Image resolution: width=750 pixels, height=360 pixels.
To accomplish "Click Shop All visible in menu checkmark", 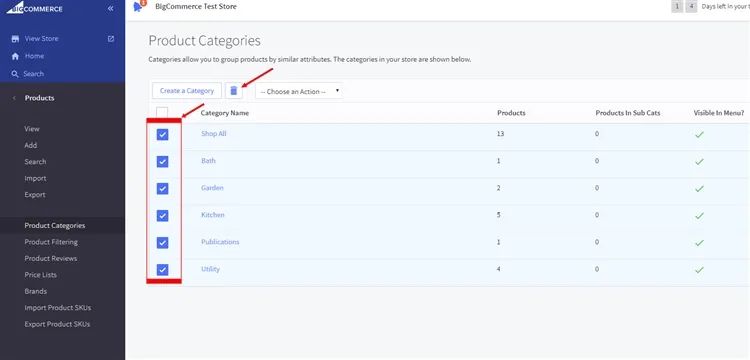I will 699,134.
